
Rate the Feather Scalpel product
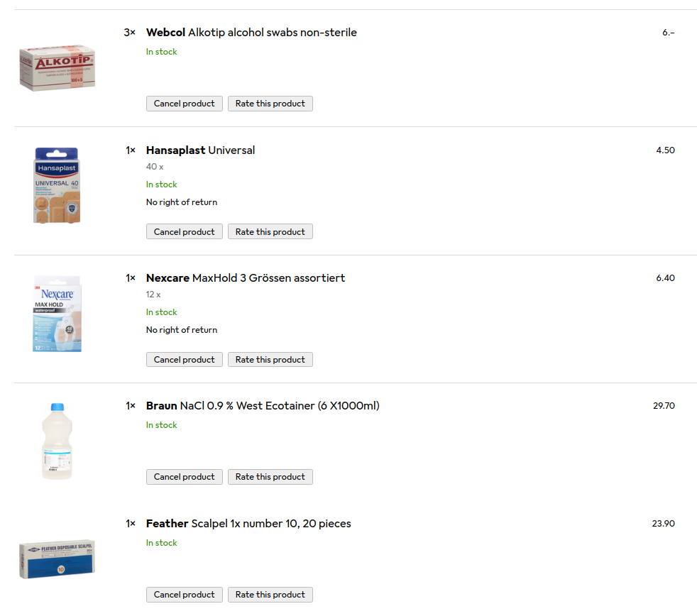(270, 595)
